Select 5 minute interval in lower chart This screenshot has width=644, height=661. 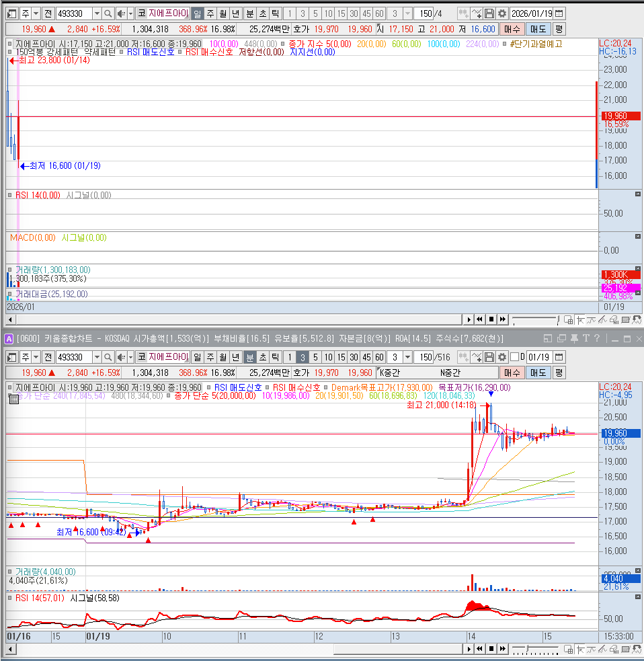coord(315,357)
